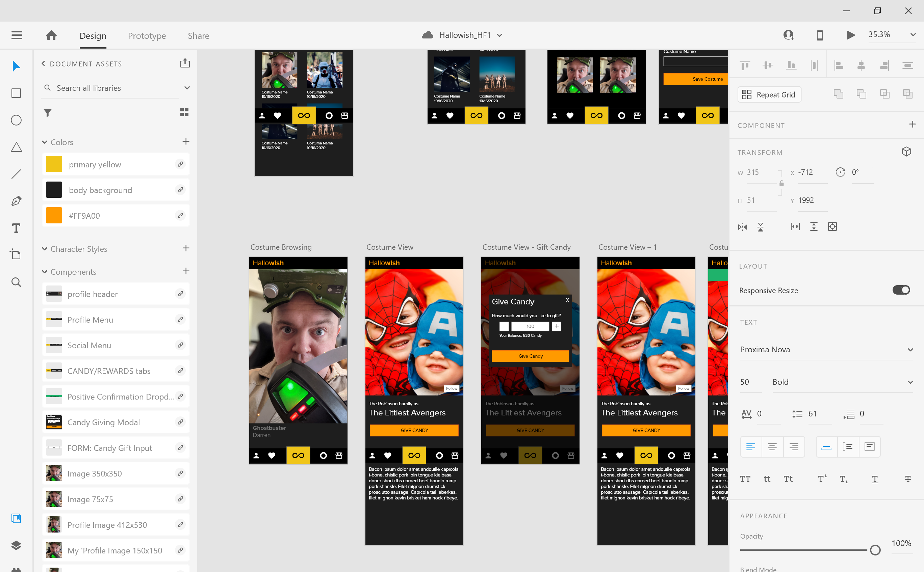This screenshot has width=924, height=572.
Task: Open the Hallowish_HF1 document dropdown
Action: pos(500,35)
